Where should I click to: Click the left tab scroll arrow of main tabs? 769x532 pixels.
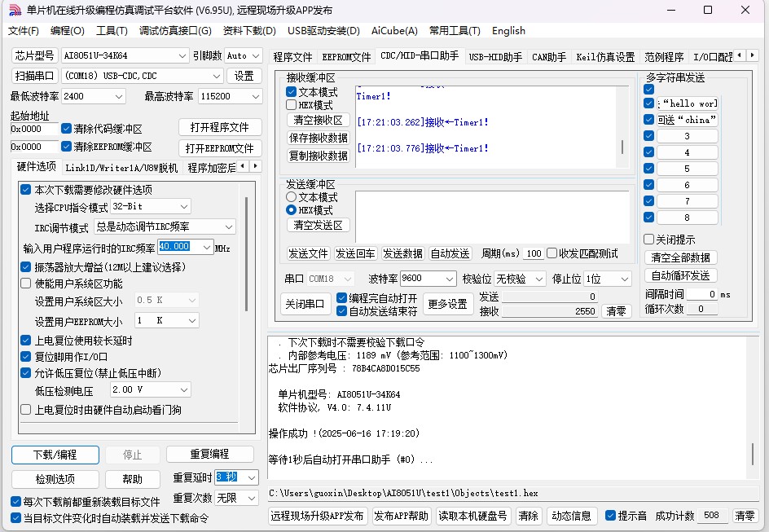[x=740, y=55]
